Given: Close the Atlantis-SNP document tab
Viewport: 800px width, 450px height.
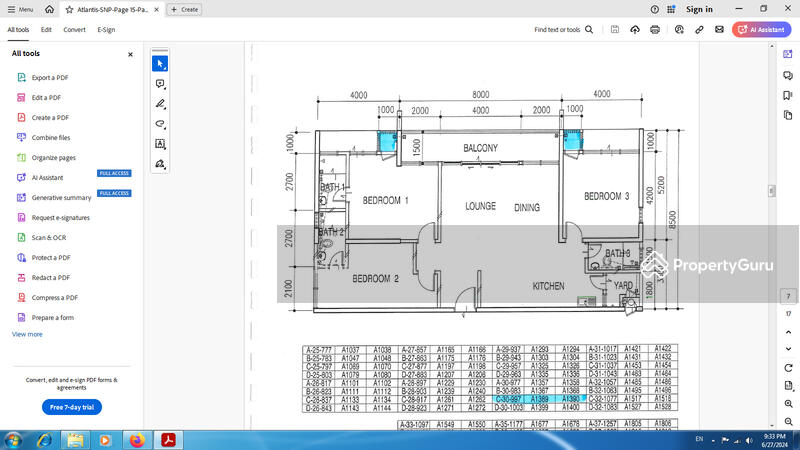Looking at the screenshot, I should (157, 10).
